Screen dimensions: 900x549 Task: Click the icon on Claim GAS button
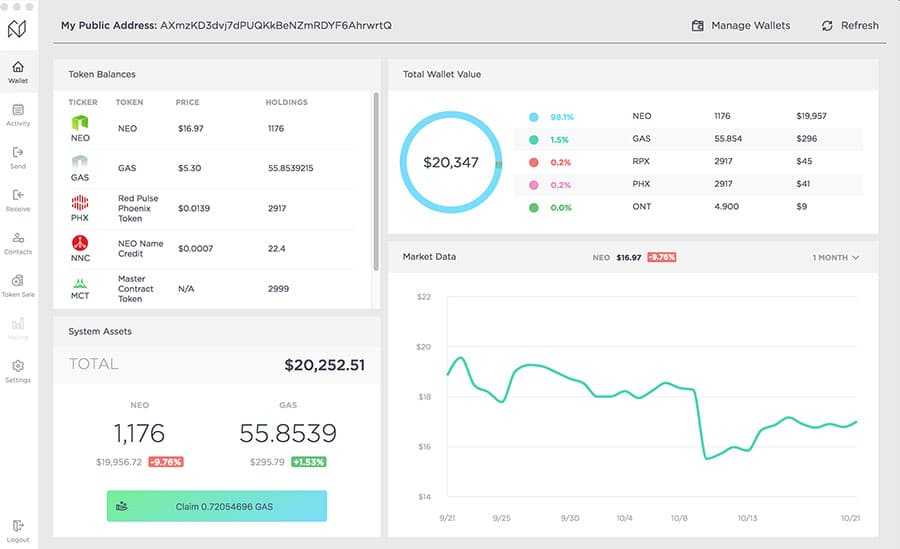click(121, 506)
